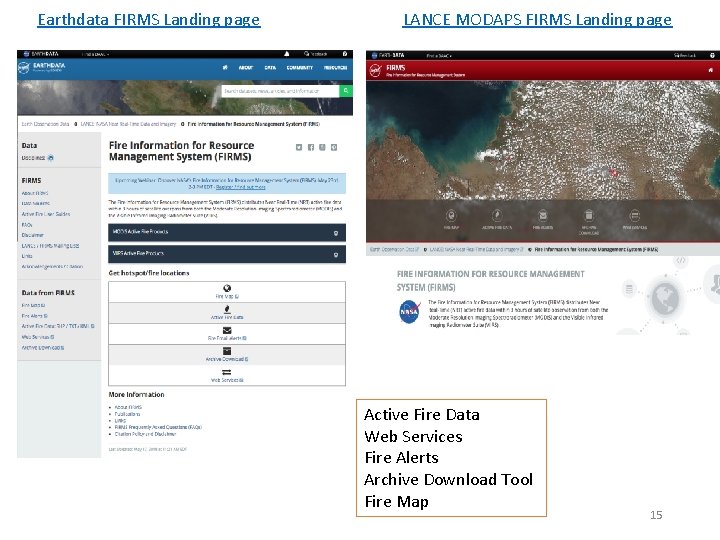Expand the VIIRS Active Fire Products section
Screen dimensions: 720x540
tap(227, 254)
